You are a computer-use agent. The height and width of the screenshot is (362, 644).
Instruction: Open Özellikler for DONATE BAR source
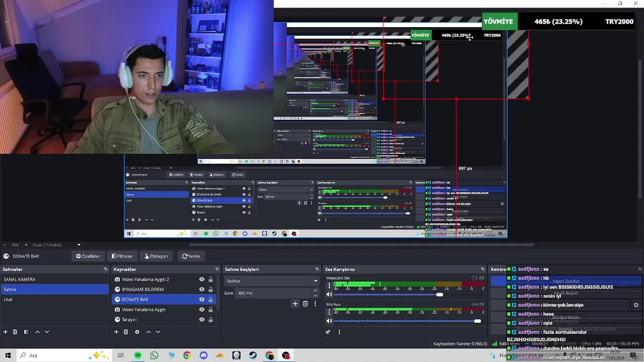[x=88, y=256]
